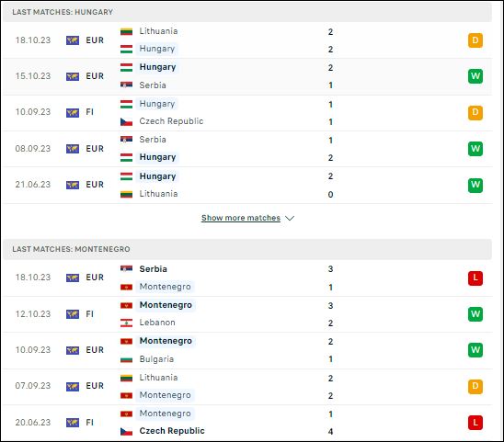This screenshot has width=504, height=442.
Task: Click the draw badge for Lithuania vs Hungary
Action: point(475,40)
